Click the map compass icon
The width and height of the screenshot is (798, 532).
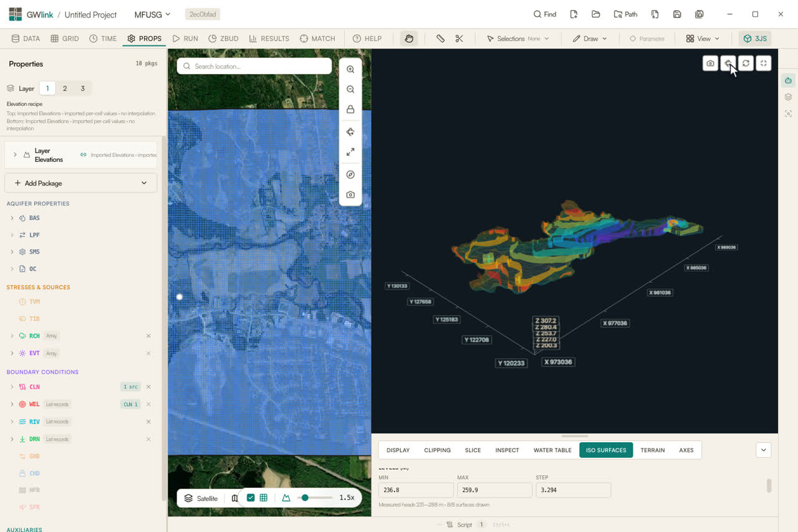click(350, 174)
